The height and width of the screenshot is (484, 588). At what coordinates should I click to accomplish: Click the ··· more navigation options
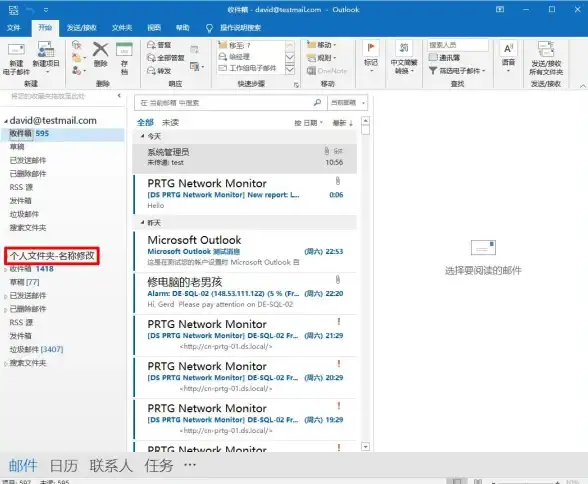190,465
